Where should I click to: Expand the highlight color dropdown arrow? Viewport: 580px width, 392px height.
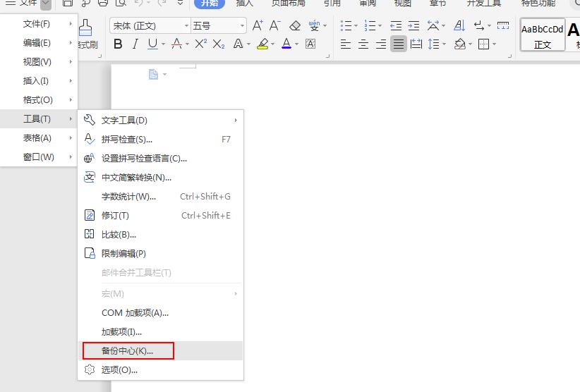tap(272, 44)
